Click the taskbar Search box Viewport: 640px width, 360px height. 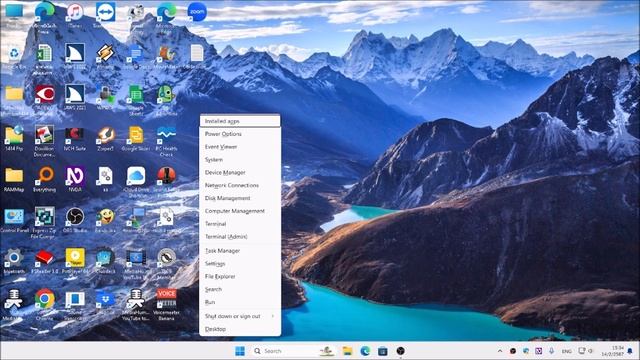(294, 351)
